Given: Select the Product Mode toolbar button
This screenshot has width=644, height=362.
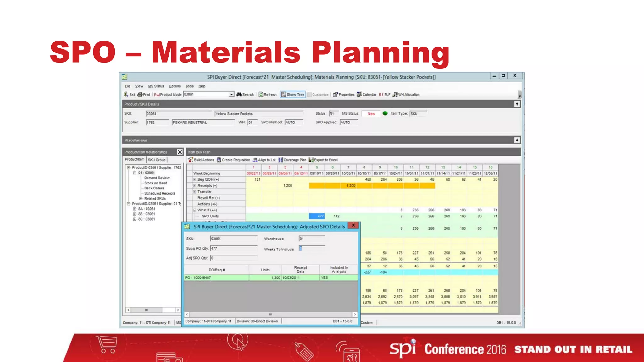Looking at the screenshot, I should (168, 95).
